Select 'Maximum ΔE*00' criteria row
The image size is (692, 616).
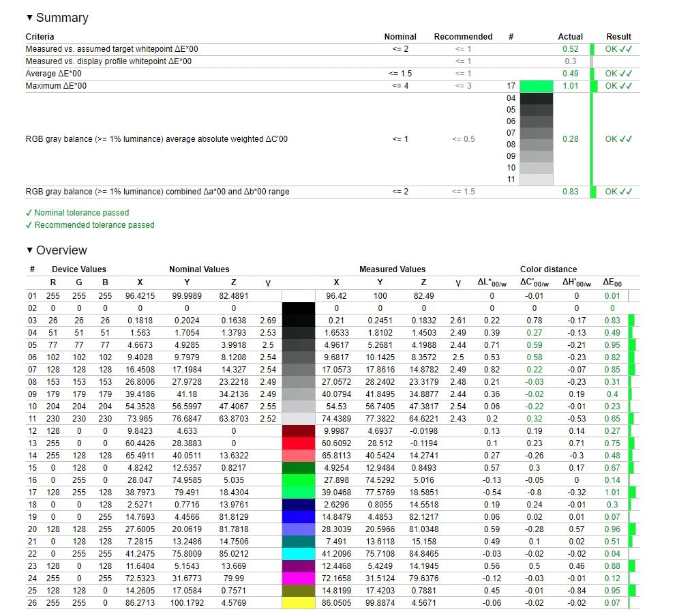pyautogui.click(x=332, y=86)
